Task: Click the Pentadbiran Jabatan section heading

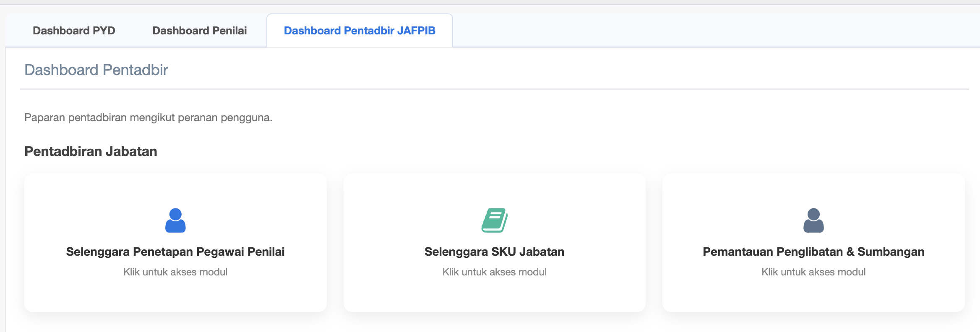Action: (x=91, y=151)
